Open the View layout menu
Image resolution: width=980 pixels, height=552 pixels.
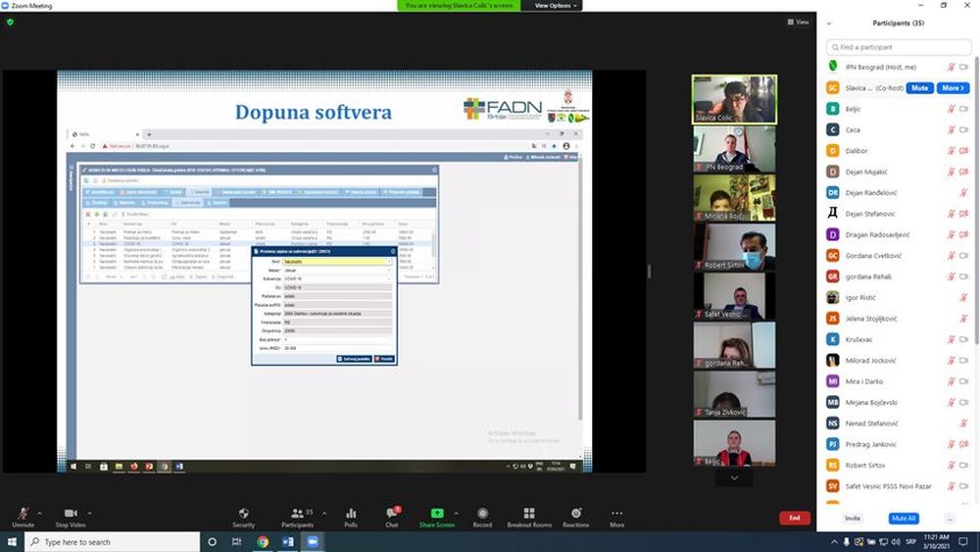point(798,22)
